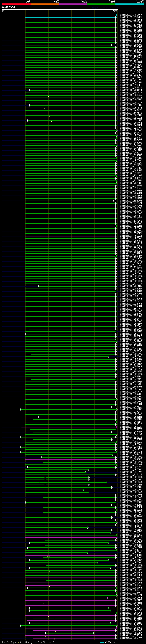Select hit UniRef100_P50518
Screen dimensions: 146x644
coord(131,296)
